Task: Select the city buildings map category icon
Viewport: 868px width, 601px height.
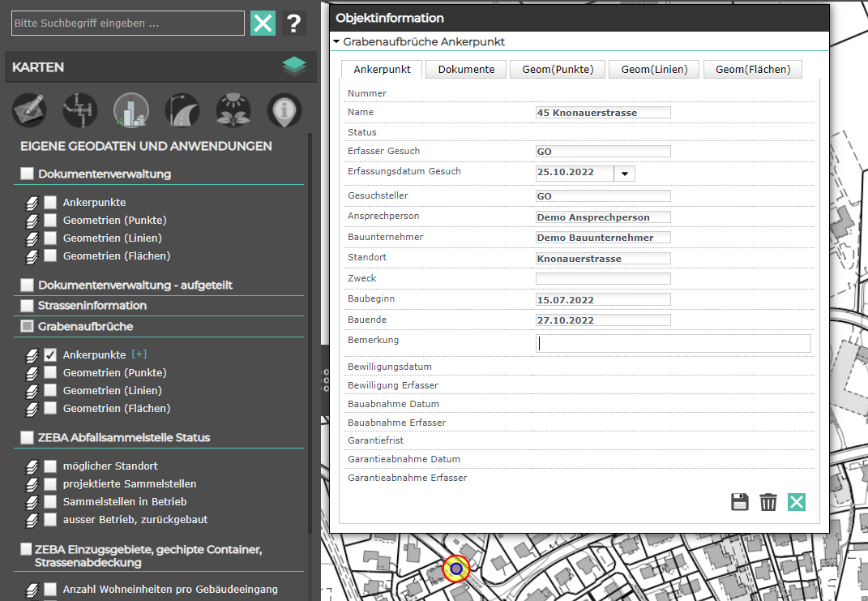Action: 130,110
